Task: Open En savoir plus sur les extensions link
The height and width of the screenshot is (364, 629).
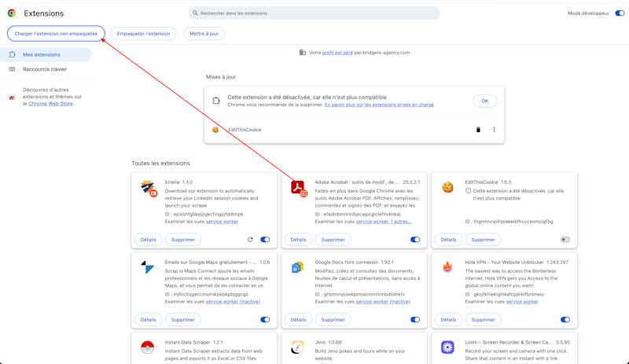Action: point(379,105)
